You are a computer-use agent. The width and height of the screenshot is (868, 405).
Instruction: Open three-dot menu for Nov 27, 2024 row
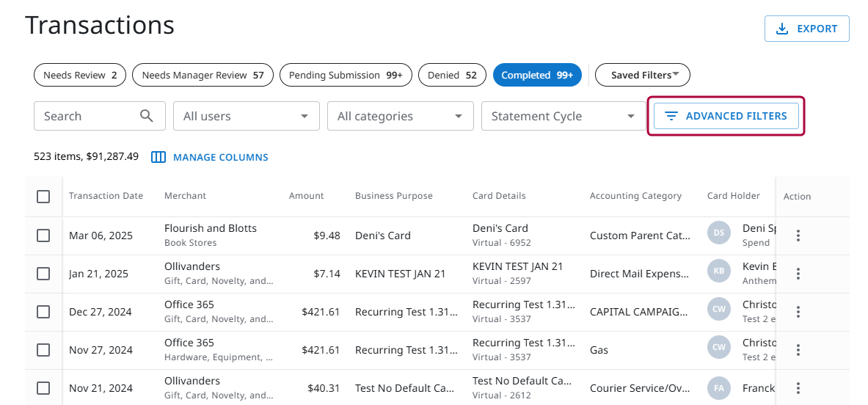798,350
